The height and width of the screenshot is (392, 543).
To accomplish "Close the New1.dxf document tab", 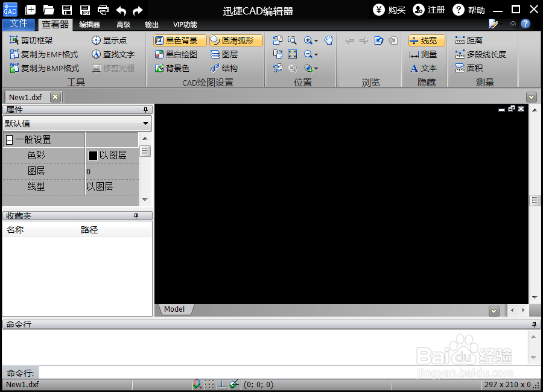I will point(55,97).
